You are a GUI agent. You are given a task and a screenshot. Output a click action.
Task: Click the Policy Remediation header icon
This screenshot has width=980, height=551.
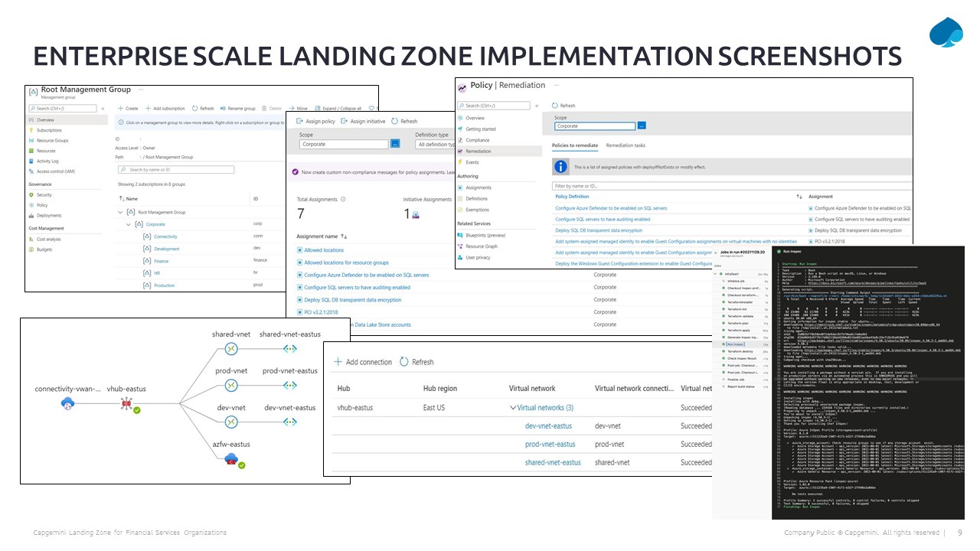point(462,87)
